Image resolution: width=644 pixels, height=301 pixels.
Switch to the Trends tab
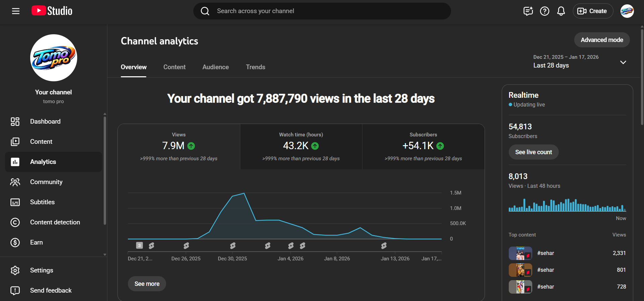(255, 67)
